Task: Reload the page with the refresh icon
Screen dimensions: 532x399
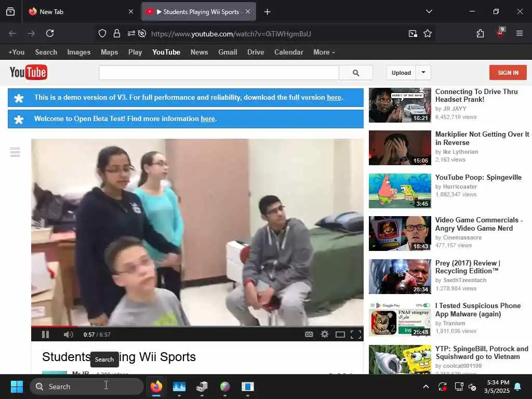Action: 50,33
